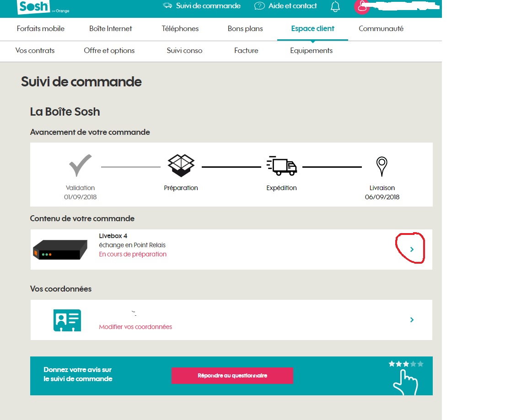The width and height of the screenshot is (527, 420).
Task: Switch to the Espace client tab
Action: click(312, 28)
